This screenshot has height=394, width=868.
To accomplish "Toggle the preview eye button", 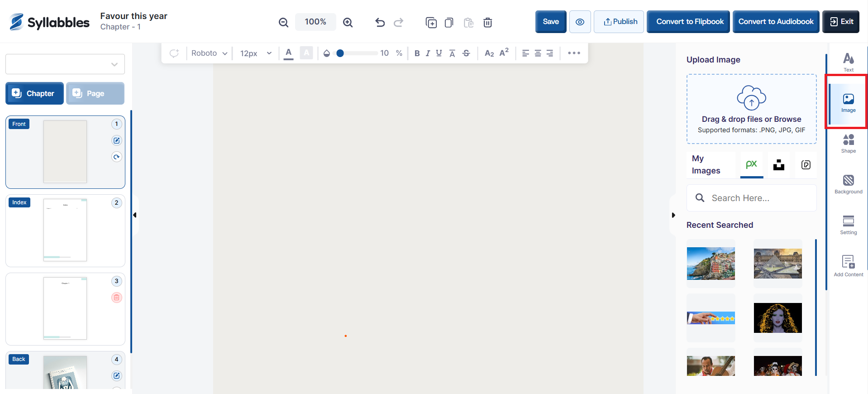I will [580, 22].
